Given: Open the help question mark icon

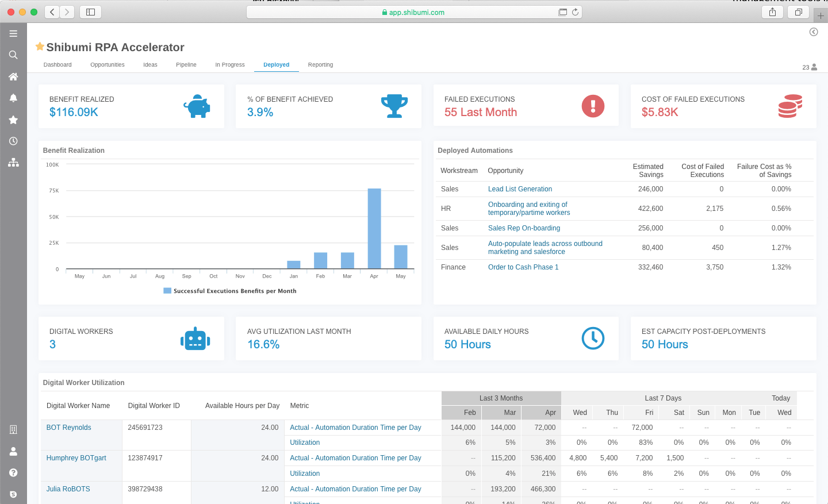Looking at the screenshot, I should pos(13,472).
